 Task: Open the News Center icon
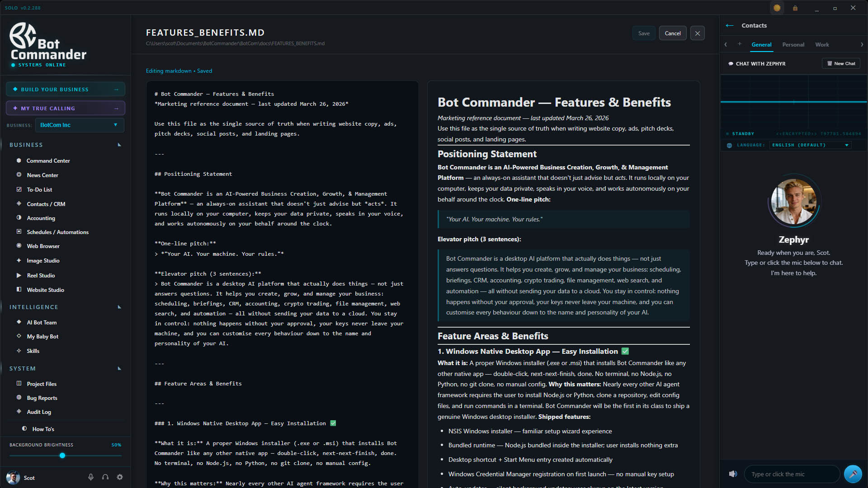tap(19, 175)
